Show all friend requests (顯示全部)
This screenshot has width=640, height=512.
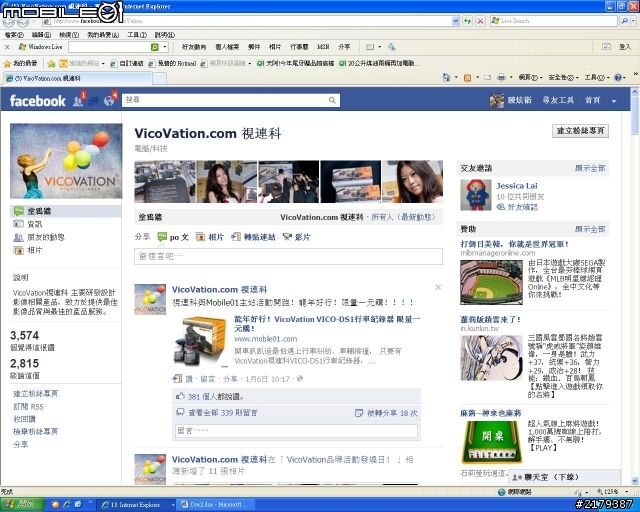(590, 168)
